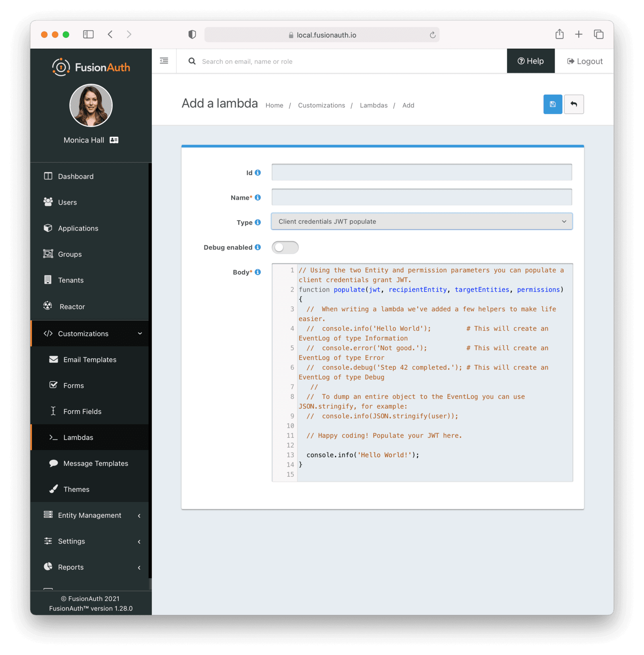
Task: Click the search magnifier icon
Action: pos(192,61)
